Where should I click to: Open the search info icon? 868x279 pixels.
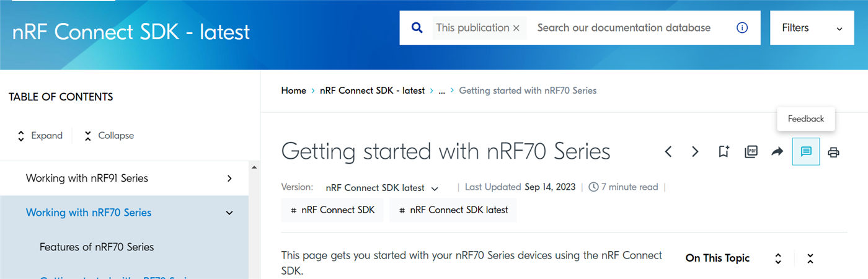pos(742,28)
